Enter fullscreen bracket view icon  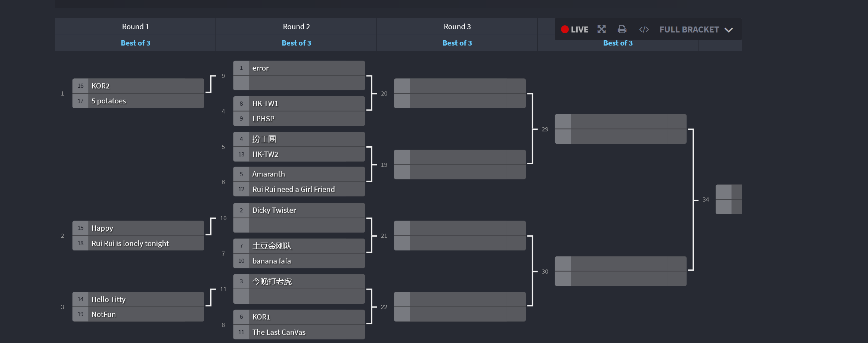(x=601, y=29)
